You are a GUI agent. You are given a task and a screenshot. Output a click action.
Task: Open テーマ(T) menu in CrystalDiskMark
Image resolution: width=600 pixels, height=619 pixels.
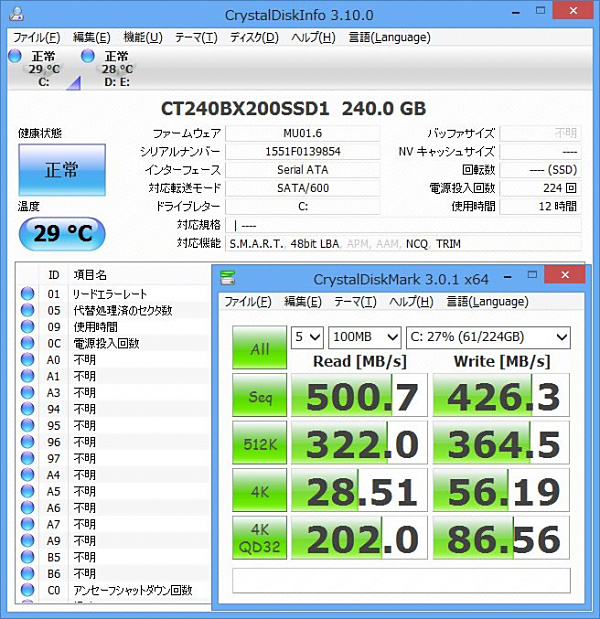click(355, 302)
